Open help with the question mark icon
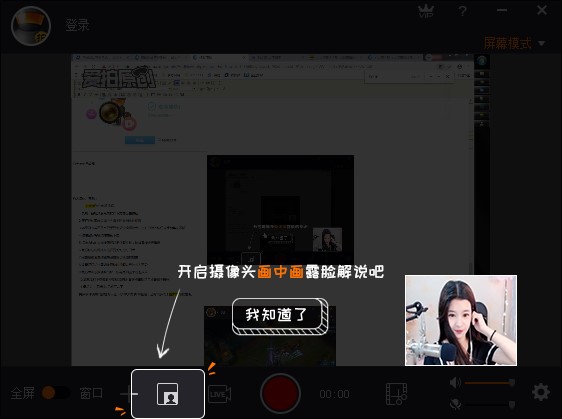 tap(462, 11)
